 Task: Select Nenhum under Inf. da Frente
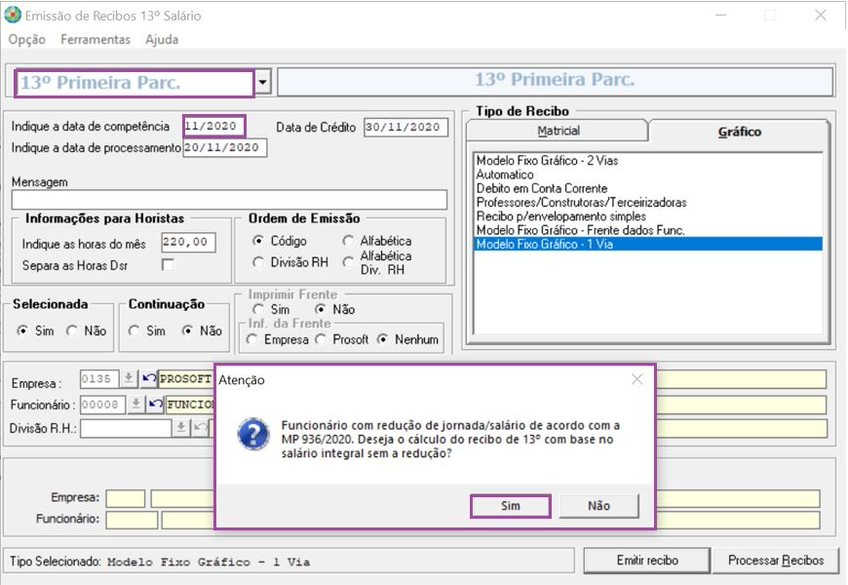408,340
